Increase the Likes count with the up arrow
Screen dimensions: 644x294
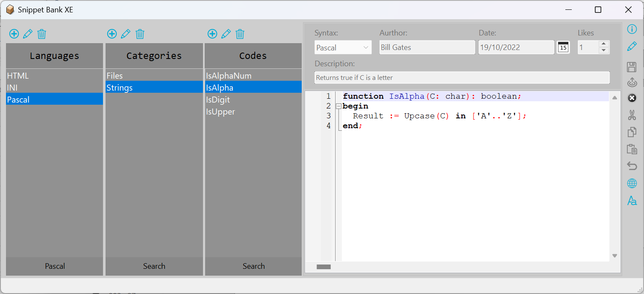click(603, 44)
